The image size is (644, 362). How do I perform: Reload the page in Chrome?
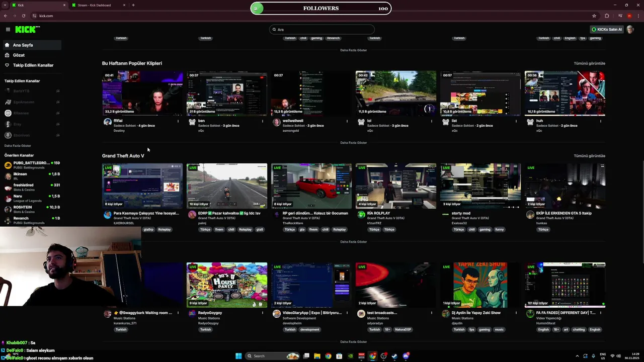pyautogui.click(x=23, y=16)
